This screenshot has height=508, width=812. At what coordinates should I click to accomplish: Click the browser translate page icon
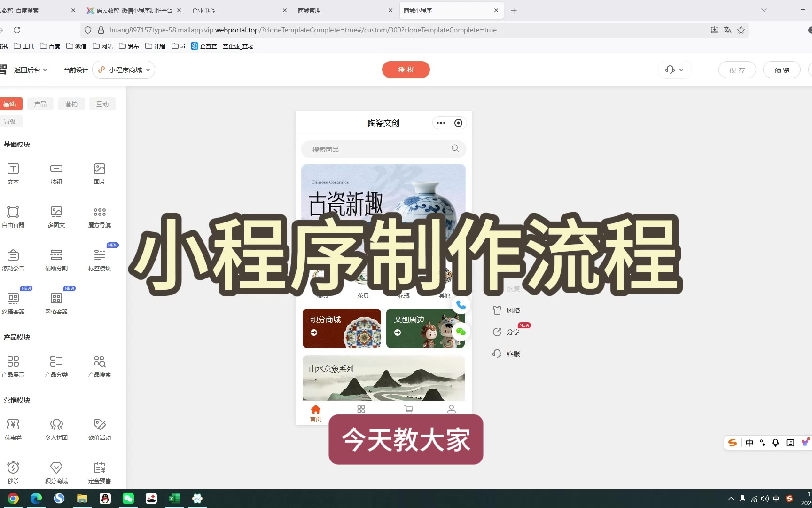pos(728,30)
